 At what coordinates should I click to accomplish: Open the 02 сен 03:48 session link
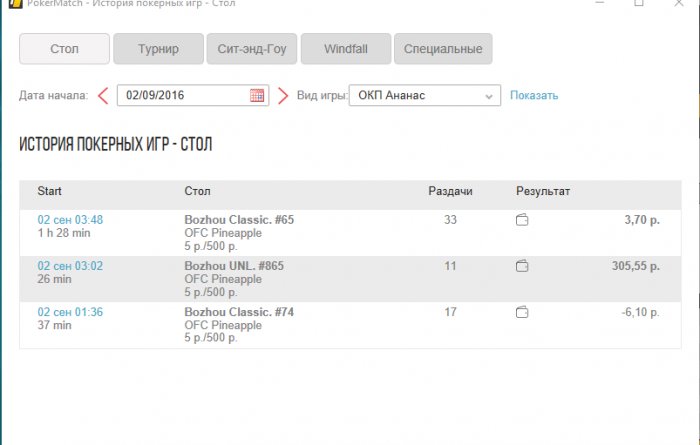pyautogui.click(x=70, y=220)
